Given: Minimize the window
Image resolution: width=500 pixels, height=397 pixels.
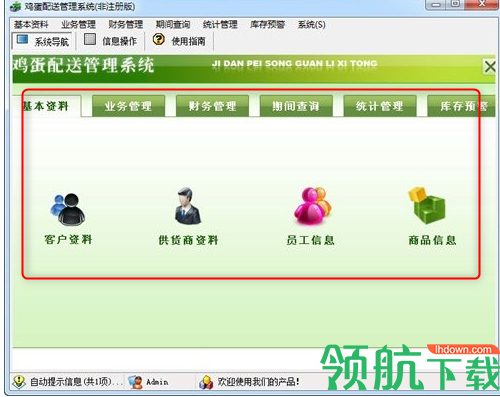Looking at the screenshot, I should pyautogui.click(x=436, y=4).
